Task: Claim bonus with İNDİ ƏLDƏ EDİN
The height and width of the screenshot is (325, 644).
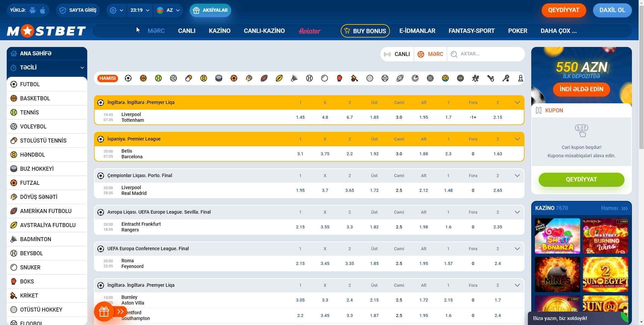Action: (x=581, y=89)
